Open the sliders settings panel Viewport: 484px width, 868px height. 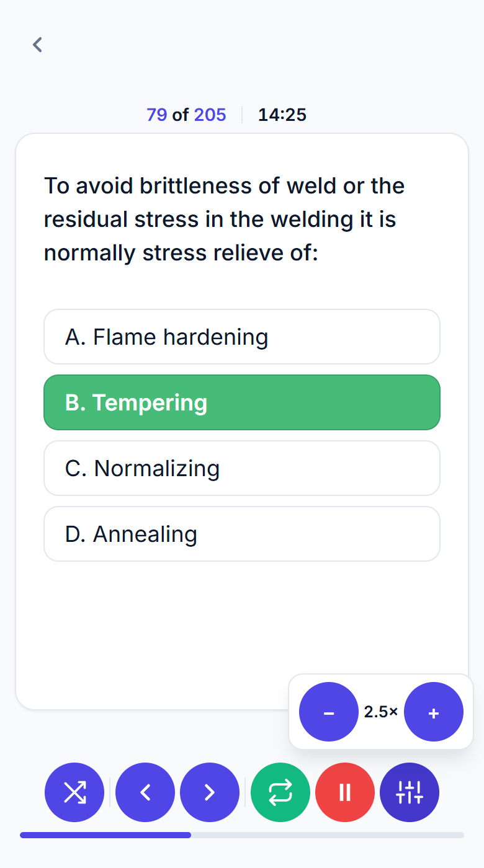click(x=410, y=792)
